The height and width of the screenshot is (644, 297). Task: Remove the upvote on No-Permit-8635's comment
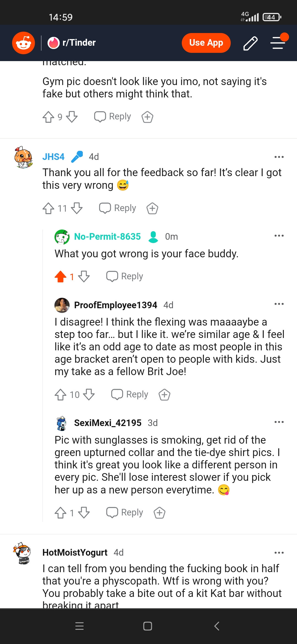point(60,276)
